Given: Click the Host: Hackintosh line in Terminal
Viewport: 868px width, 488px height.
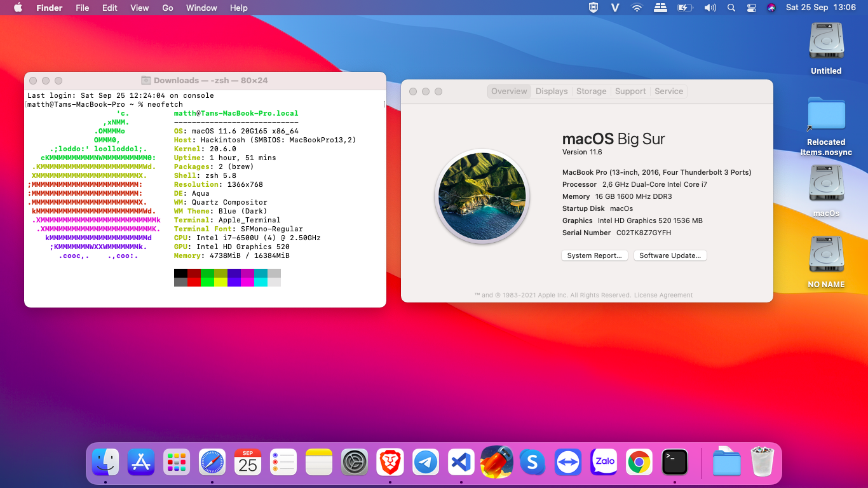Looking at the screenshot, I should 265,140.
